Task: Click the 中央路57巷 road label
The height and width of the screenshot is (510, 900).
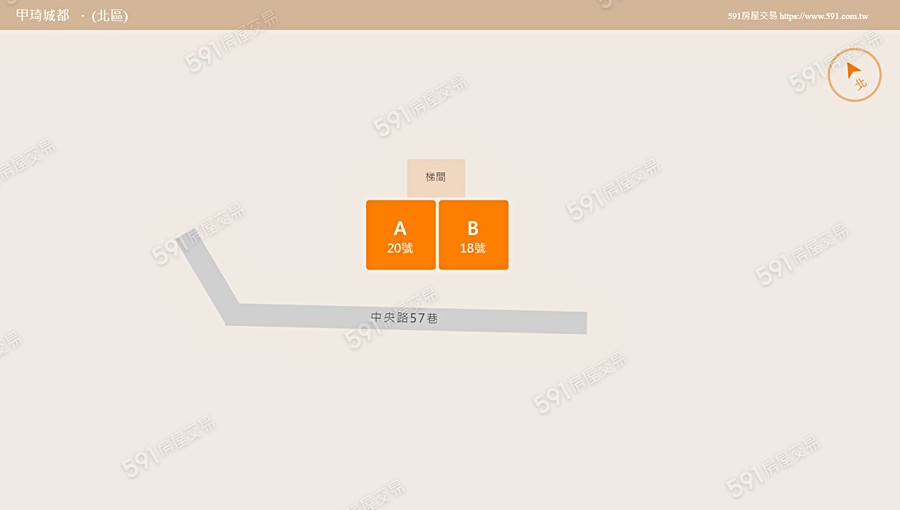Action: coord(404,317)
